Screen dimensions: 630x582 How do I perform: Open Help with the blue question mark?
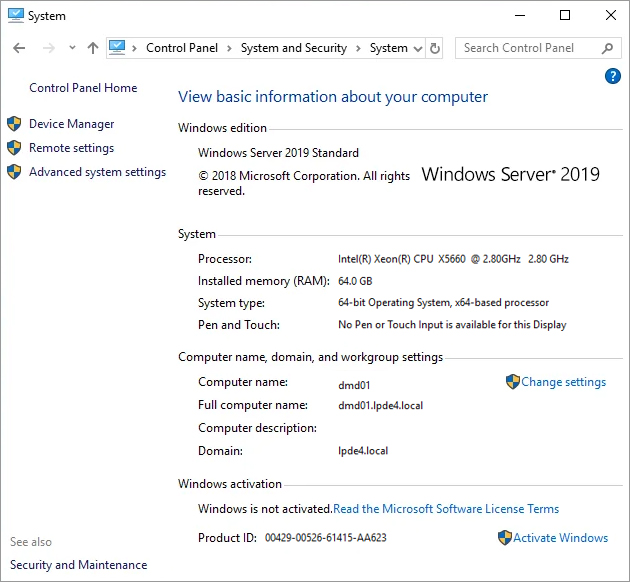[x=613, y=76]
